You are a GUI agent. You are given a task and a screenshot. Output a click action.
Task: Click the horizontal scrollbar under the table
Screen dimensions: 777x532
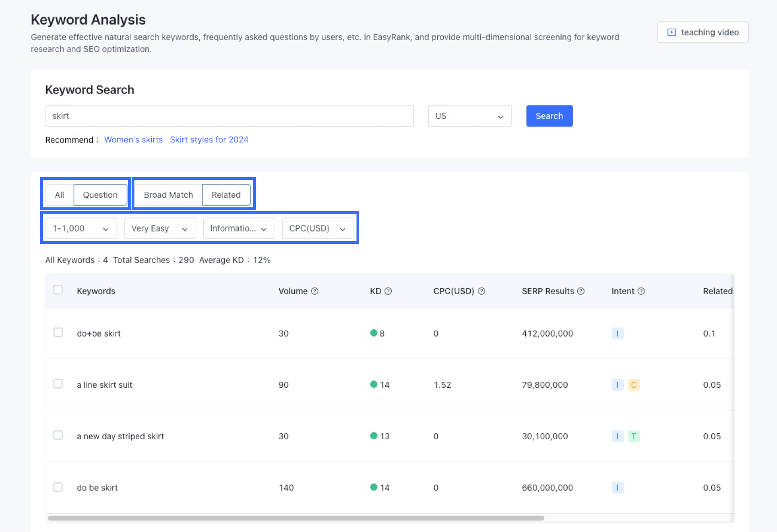(x=296, y=518)
